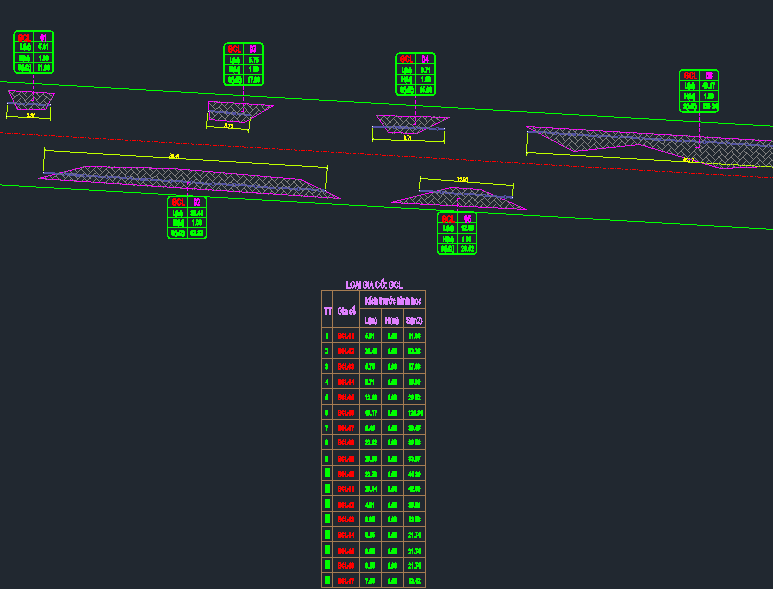773x589 pixels.
Task: Select hatched shape below GCL 04 label
Action: pos(413,124)
